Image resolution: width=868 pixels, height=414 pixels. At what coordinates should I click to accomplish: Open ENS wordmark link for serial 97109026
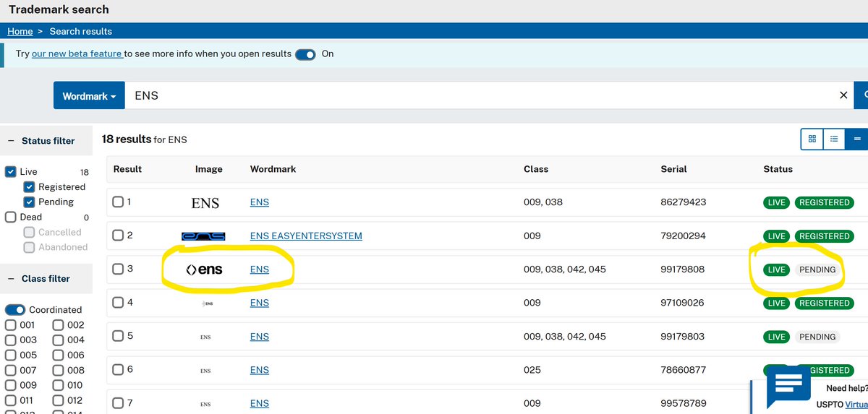[259, 302]
